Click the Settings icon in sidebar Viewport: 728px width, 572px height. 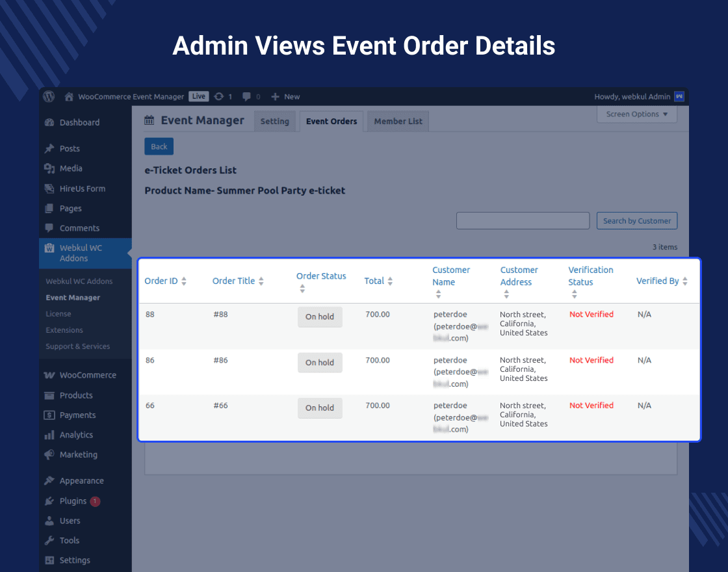point(49,560)
